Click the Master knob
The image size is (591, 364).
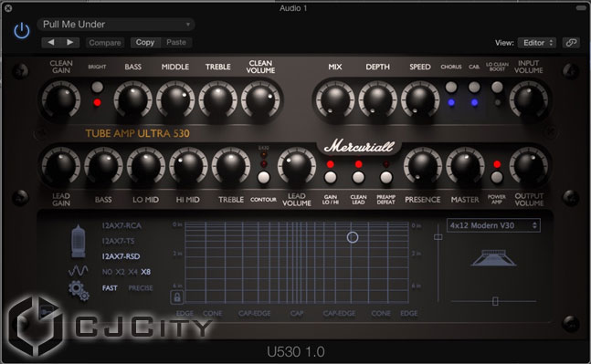[x=465, y=166]
